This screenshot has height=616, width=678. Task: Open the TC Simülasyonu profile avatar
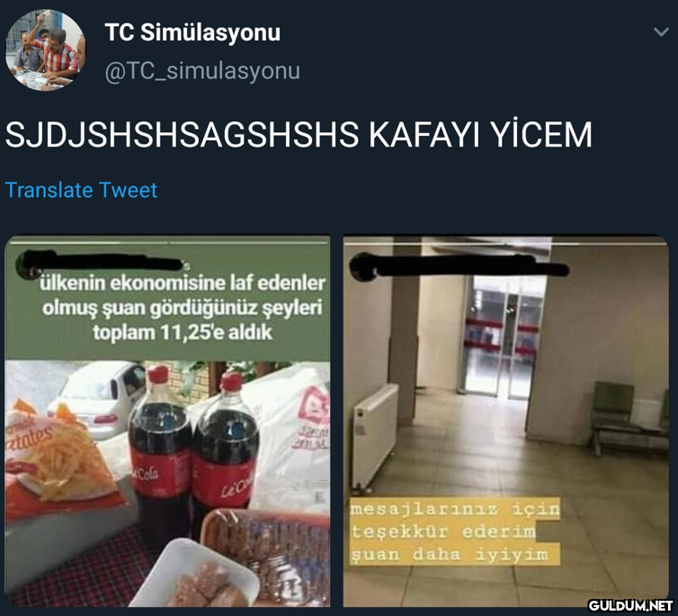[x=45, y=50]
